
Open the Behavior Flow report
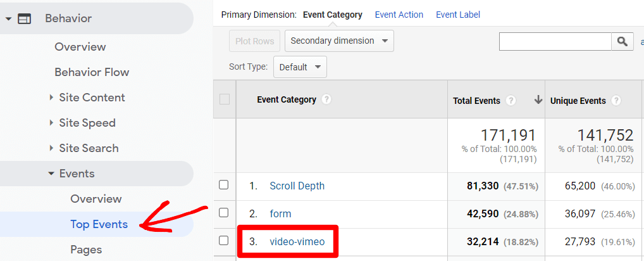[92, 72]
